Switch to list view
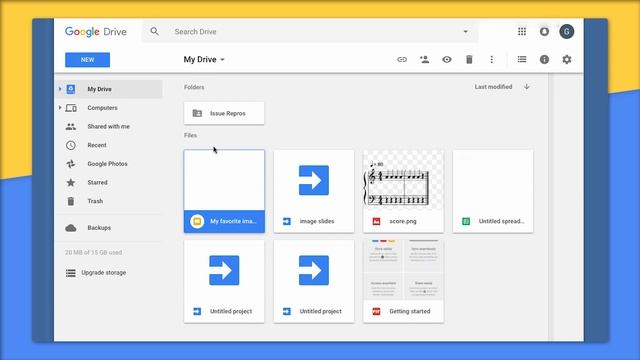The width and height of the screenshot is (640, 360). click(522, 60)
